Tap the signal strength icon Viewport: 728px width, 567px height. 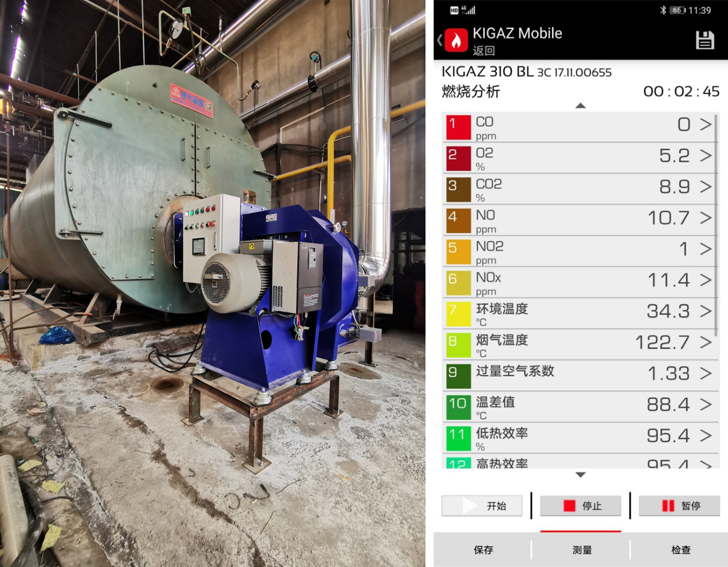tap(468, 10)
